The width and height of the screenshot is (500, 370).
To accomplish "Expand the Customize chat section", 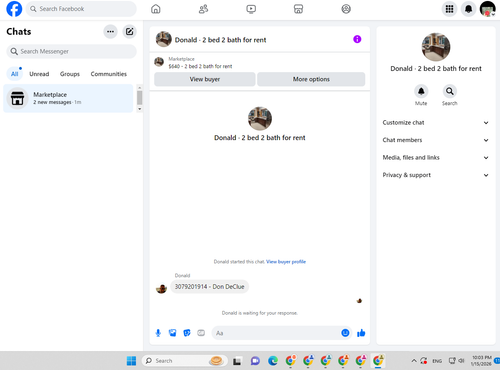I will pos(436,123).
